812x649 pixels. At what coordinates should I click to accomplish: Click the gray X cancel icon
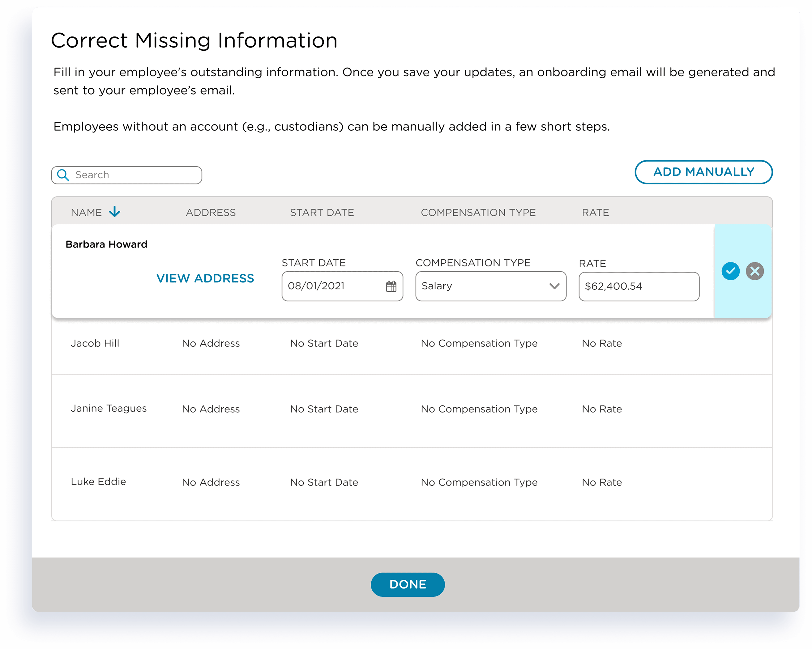pos(755,271)
